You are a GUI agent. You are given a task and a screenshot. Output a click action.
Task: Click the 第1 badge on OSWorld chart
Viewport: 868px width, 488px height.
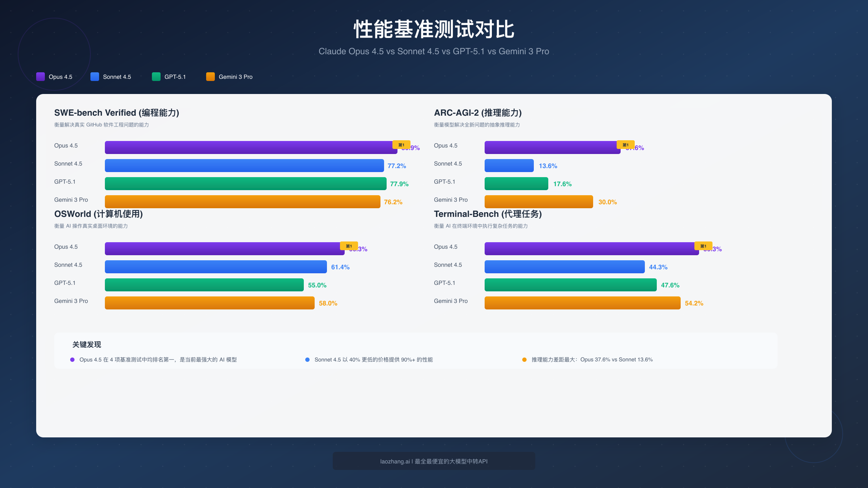tap(349, 245)
